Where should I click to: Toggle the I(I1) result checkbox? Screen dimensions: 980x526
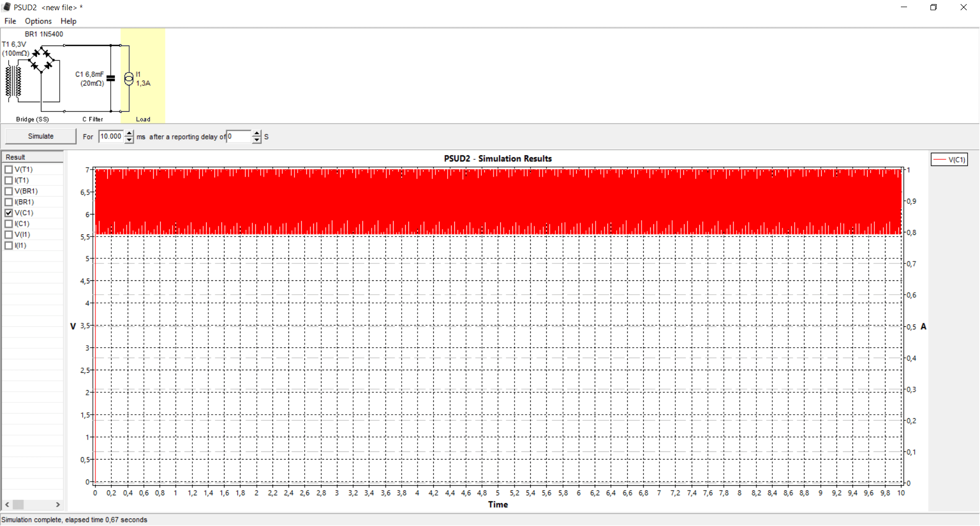(9, 246)
